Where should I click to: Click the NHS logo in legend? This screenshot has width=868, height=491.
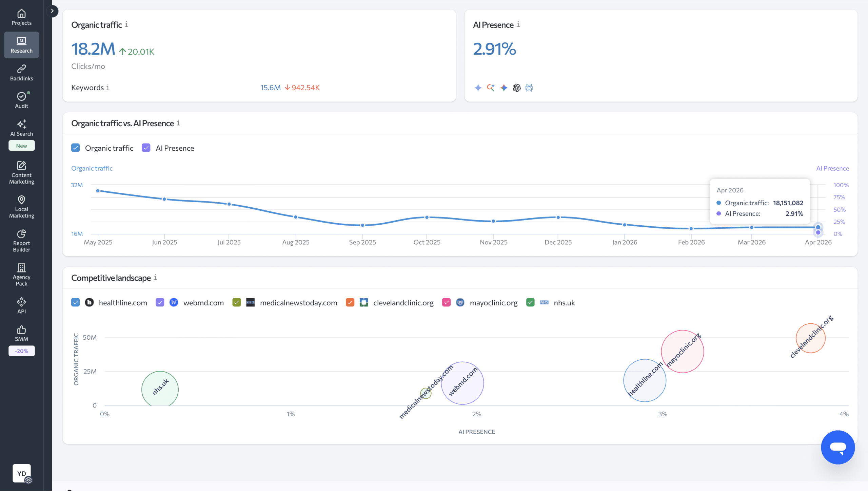pyautogui.click(x=544, y=302)
